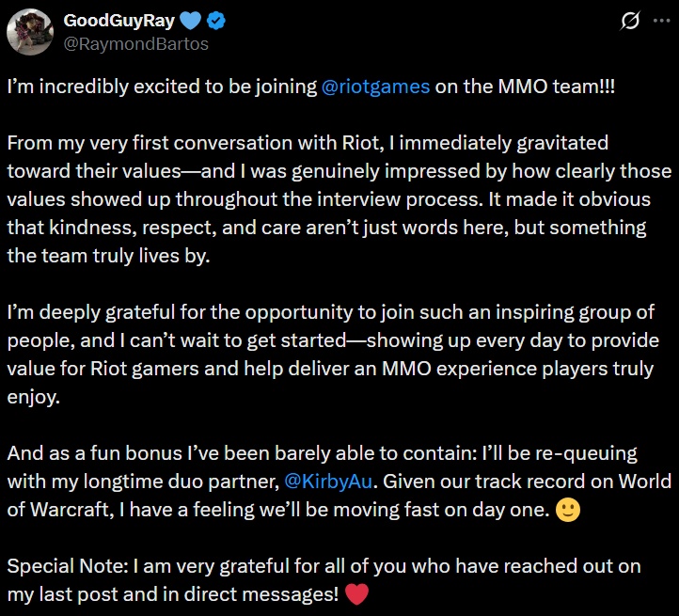The image size is (679, 616).
Task: Click the Grok slashed-circle icon
Action: coord(632,22)
